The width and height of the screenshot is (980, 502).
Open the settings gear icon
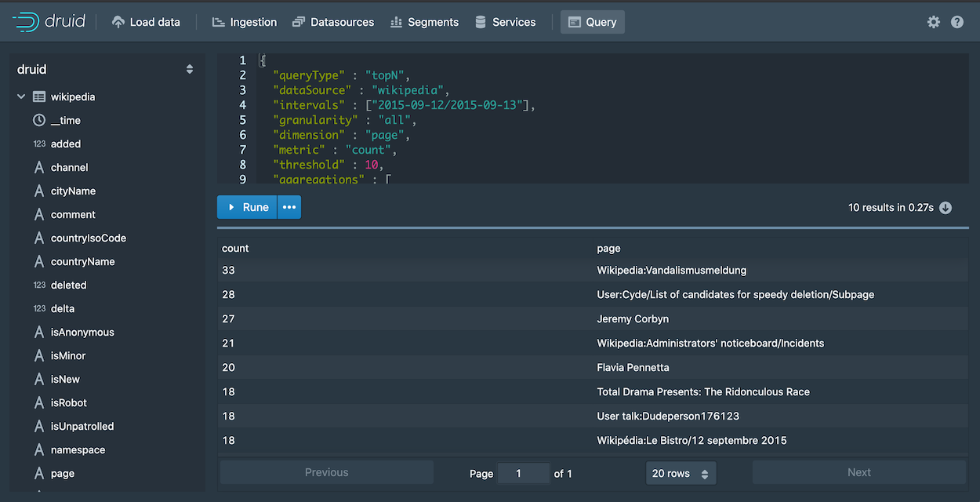pyautogui.click(x=933, y=22)
